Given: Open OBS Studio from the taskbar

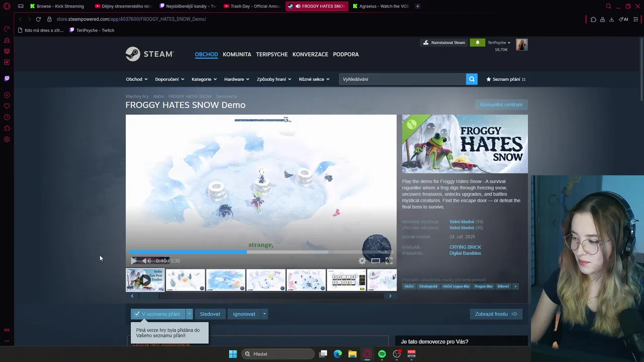Looking at the screenshot, I should 396,354.
